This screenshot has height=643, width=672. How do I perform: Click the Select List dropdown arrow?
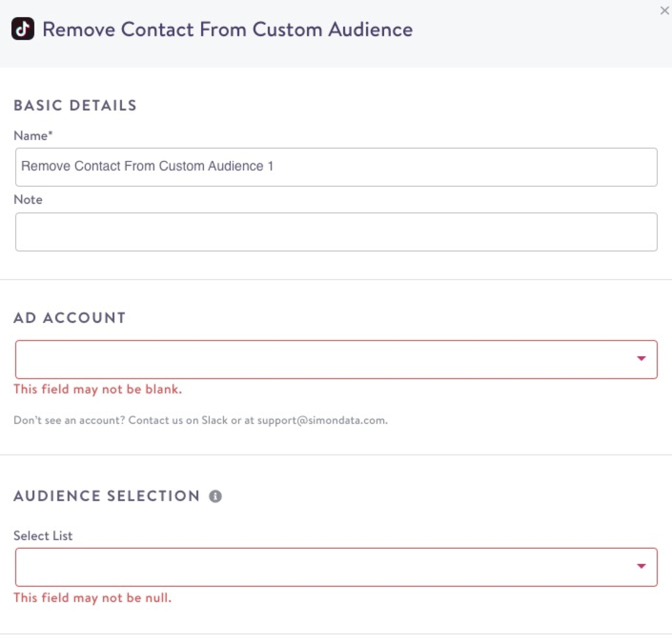click(x=641, y=566)
